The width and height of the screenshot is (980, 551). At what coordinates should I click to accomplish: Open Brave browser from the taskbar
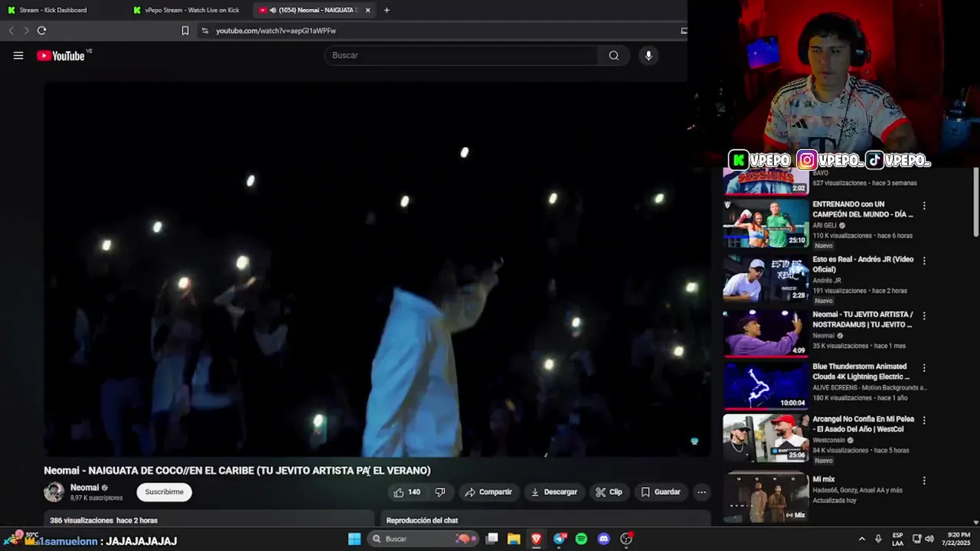click(x=536, y=539)
